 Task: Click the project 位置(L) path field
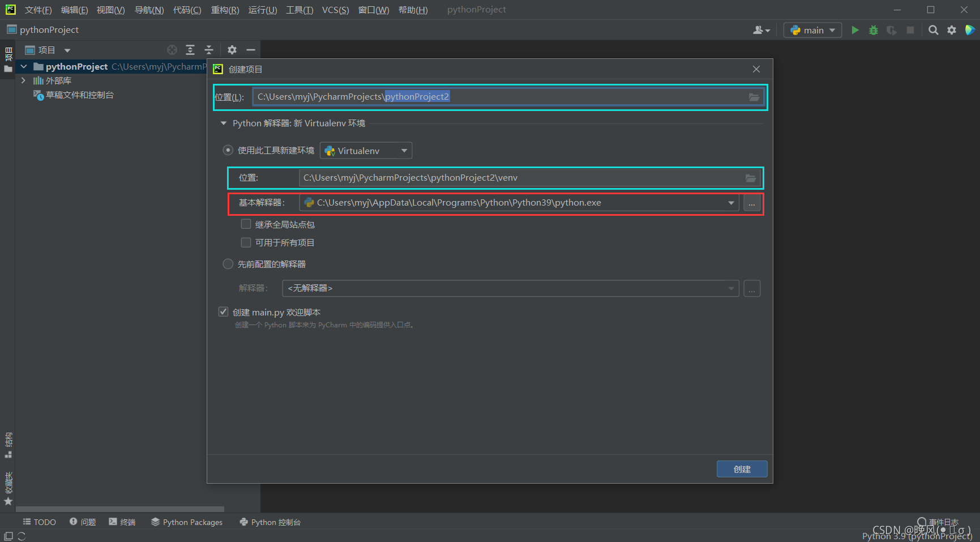click(508, 97)
